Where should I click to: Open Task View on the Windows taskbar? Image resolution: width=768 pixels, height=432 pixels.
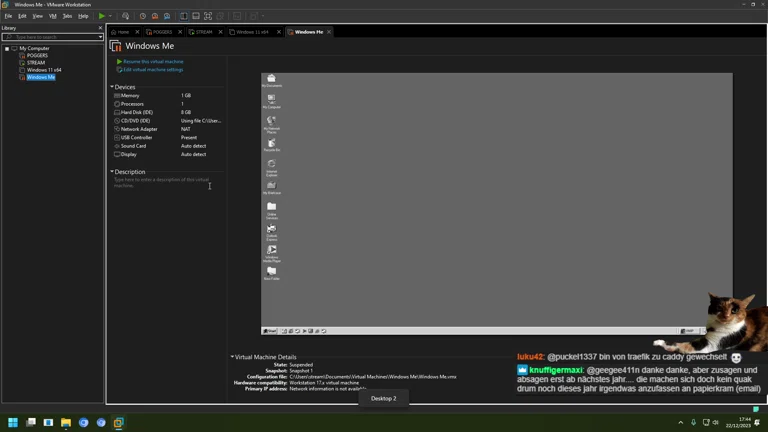pyautogui.click(x=30, y=422)
